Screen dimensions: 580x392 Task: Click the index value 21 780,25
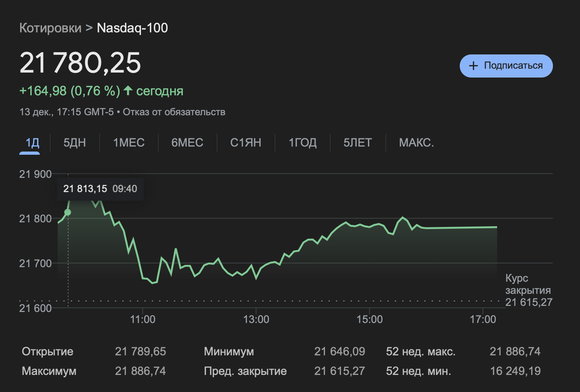(80, 63)
